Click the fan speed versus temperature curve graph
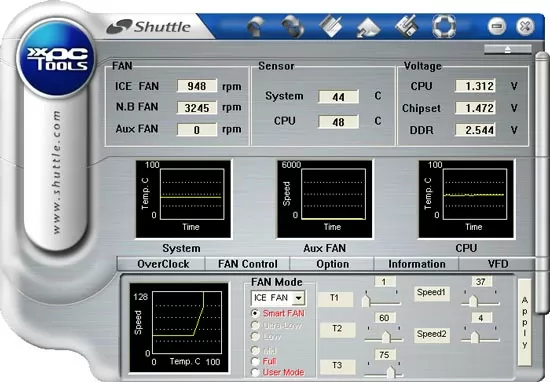Viewport: 550px width, 382px height. click(179, 328)
